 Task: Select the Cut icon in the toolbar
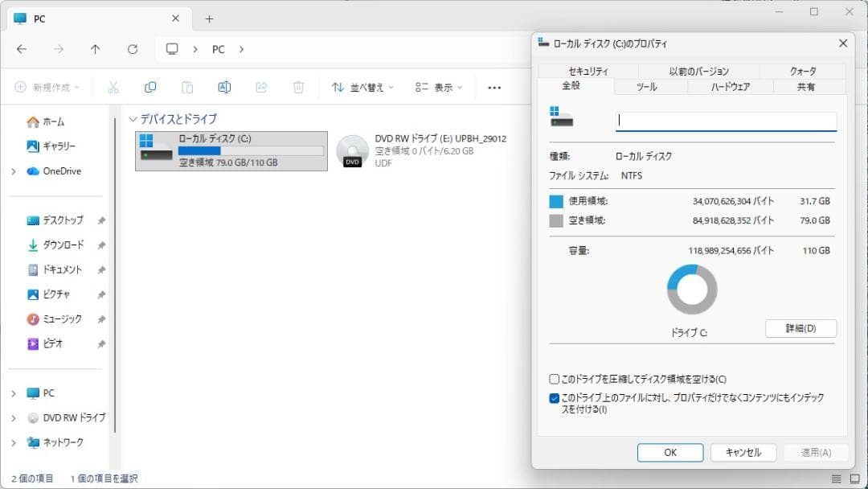[115, 87]
